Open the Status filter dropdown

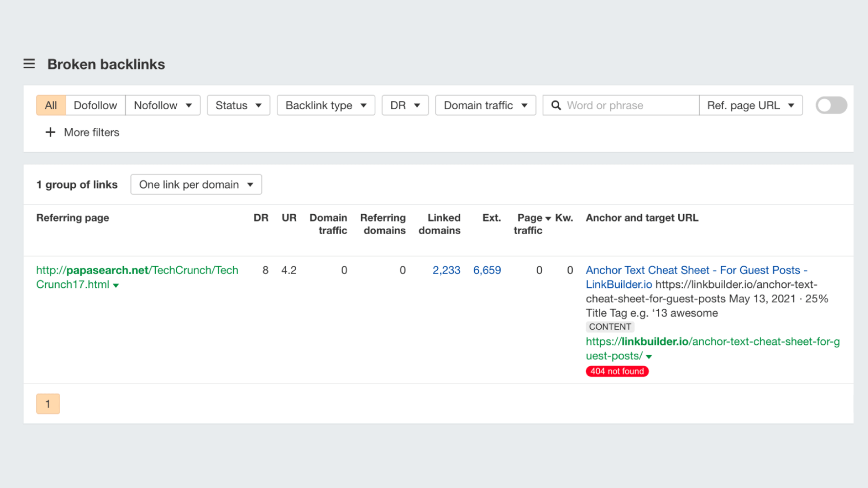tap(238, 105)
